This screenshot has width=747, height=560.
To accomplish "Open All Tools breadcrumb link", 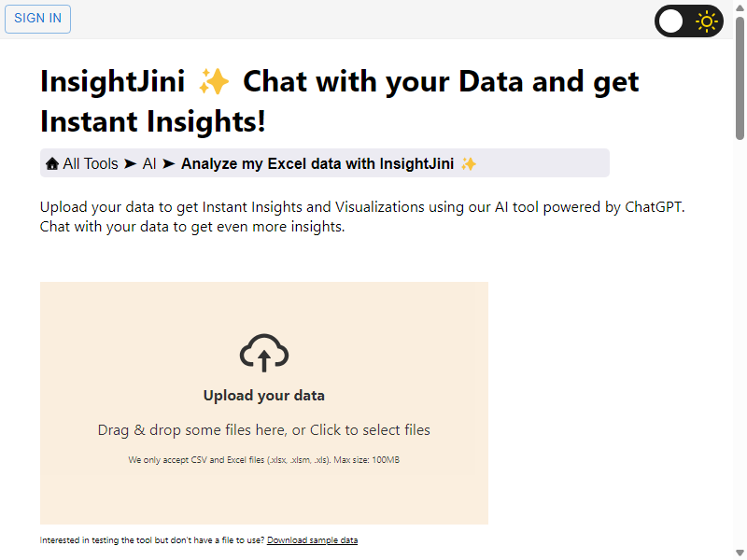I will [91, 164].
